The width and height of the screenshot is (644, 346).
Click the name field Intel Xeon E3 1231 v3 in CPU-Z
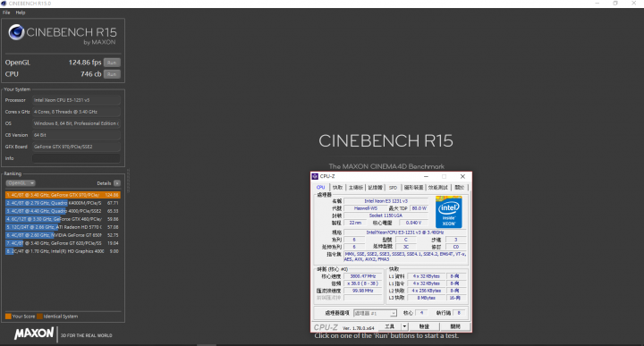click(386, 201)
